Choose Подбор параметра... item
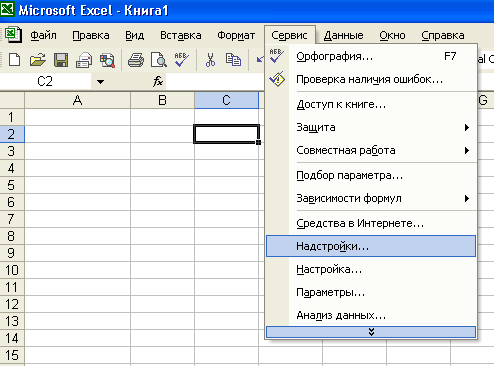494x366 pixels. (x=371, y=175)
